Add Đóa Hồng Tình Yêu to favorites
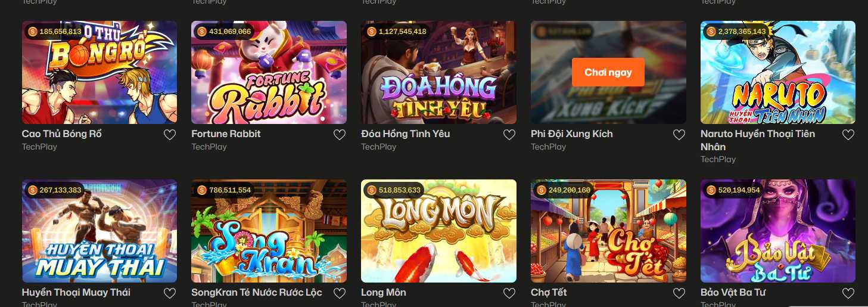 point(509,135)
